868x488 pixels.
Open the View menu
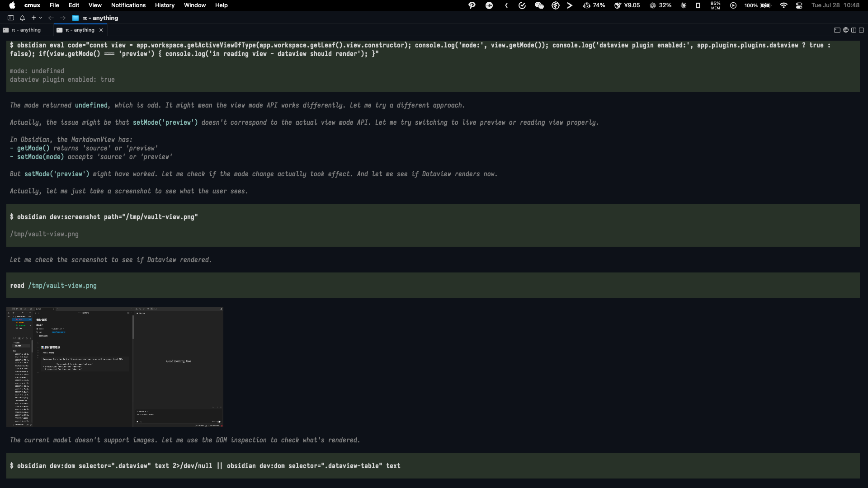(95, 5)
